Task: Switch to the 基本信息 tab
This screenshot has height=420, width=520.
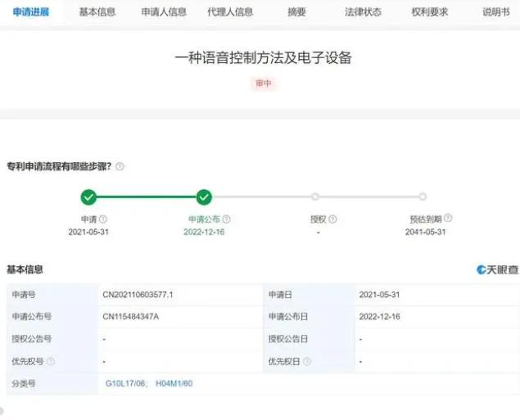Action: 97,12
